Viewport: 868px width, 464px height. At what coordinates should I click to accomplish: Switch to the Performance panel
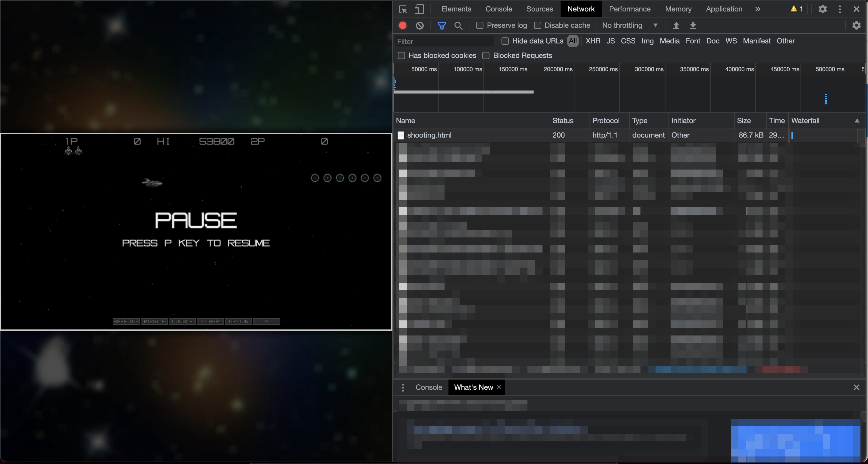[x=629, y=9]
